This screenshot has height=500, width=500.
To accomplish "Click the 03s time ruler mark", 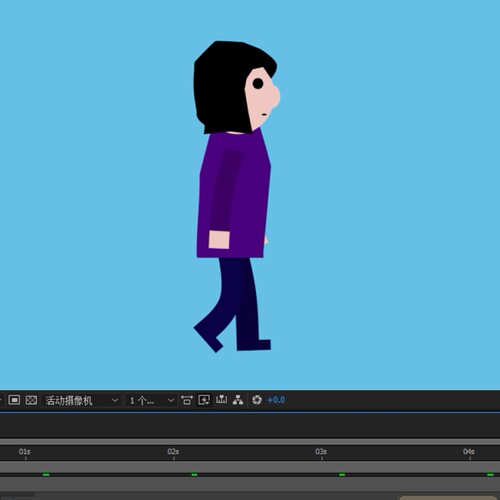I will [321, 452].
